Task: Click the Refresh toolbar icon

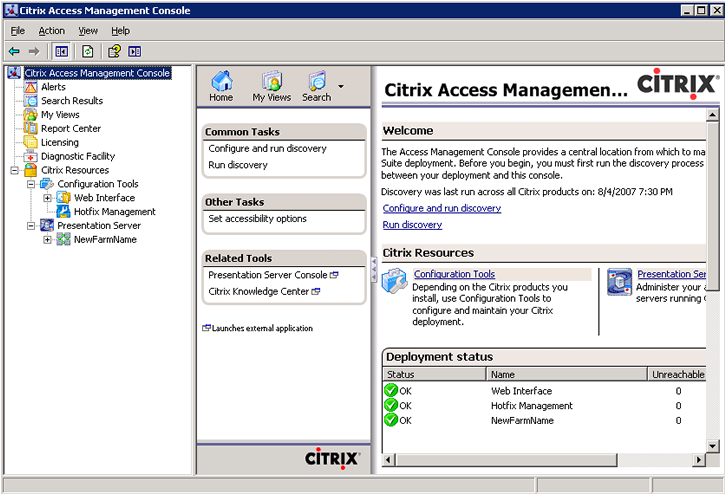Action: click(x=88, y=51)
